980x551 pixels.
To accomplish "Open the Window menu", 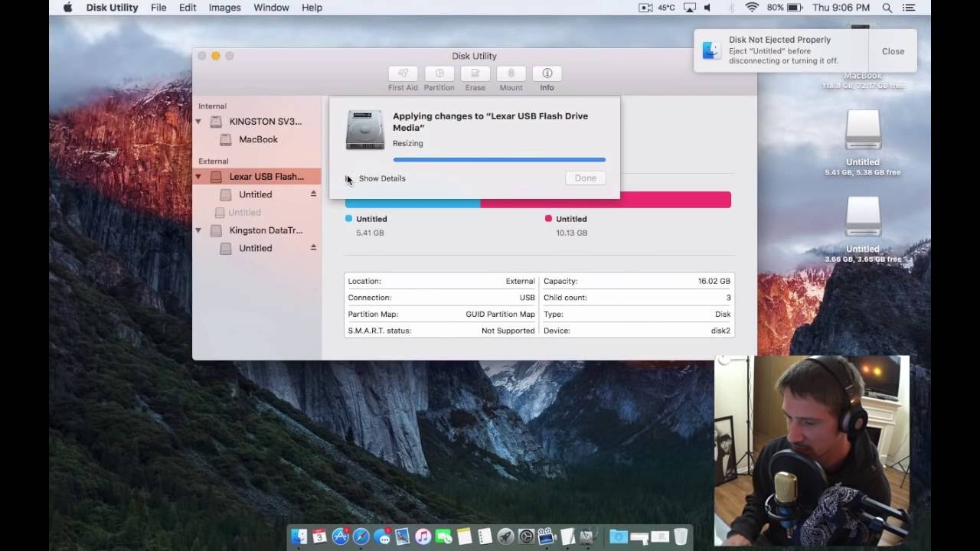I will 271,8.
